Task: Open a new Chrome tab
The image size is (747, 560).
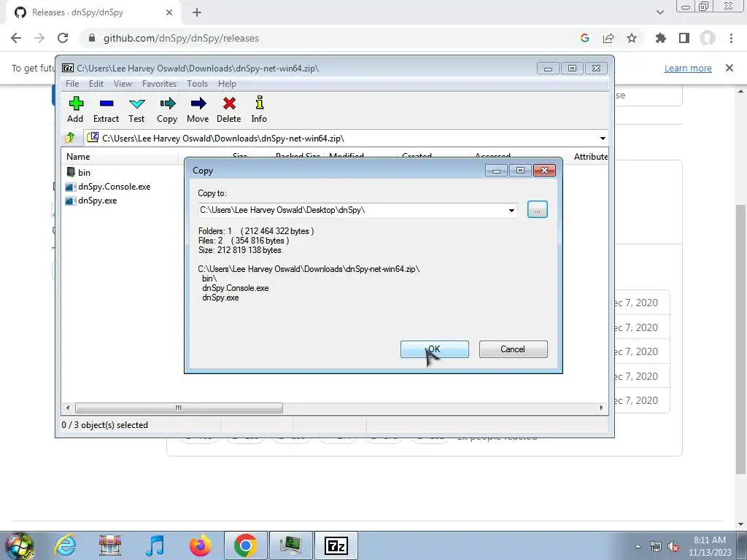Action: 197,12
